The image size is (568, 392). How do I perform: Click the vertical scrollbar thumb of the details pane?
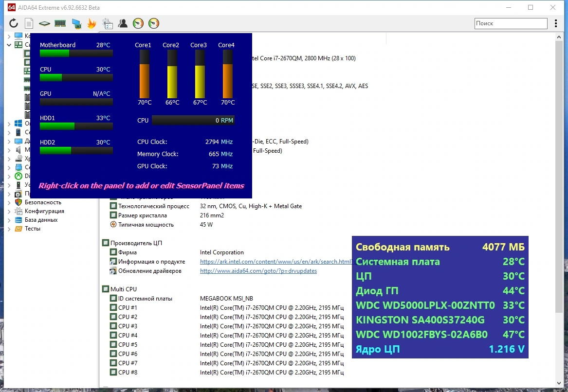point(559,176)
